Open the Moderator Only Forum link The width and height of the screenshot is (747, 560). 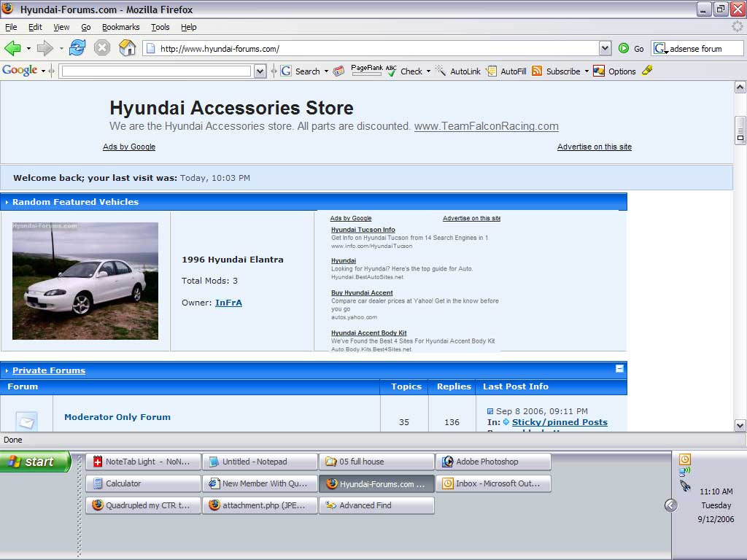(117, 416)
